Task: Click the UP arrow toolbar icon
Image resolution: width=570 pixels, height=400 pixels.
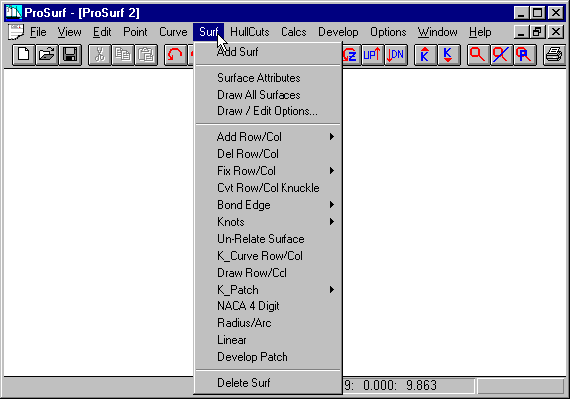Action: (x=372, y=55)
